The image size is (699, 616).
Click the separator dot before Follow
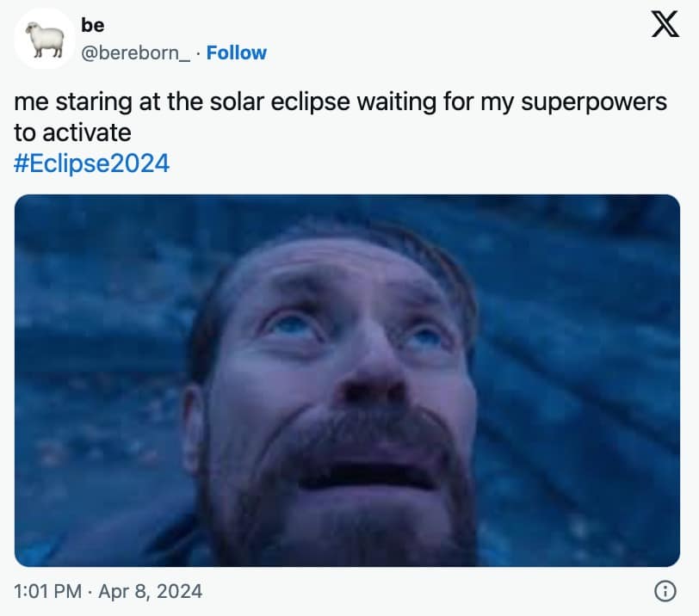[x=199, y=52]
